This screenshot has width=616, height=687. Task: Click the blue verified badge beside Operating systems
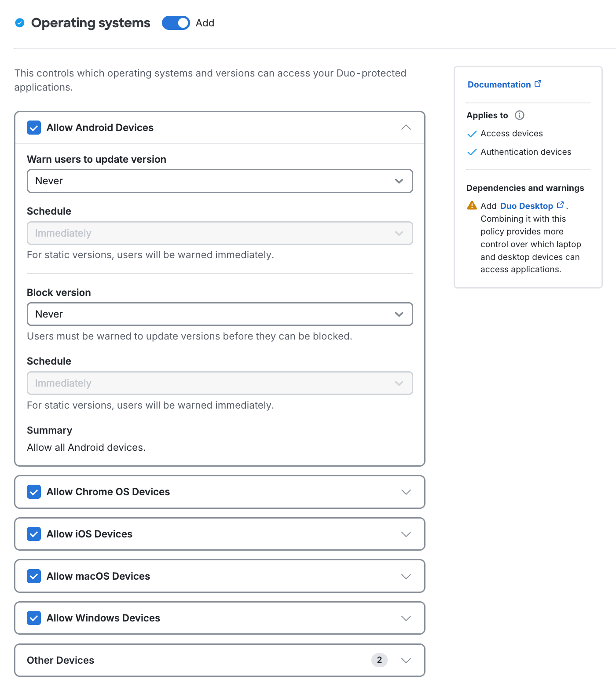(20, 23)
